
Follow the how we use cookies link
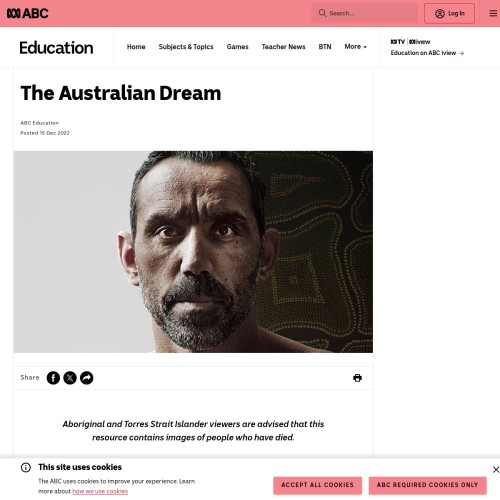(x=100, y=491)
